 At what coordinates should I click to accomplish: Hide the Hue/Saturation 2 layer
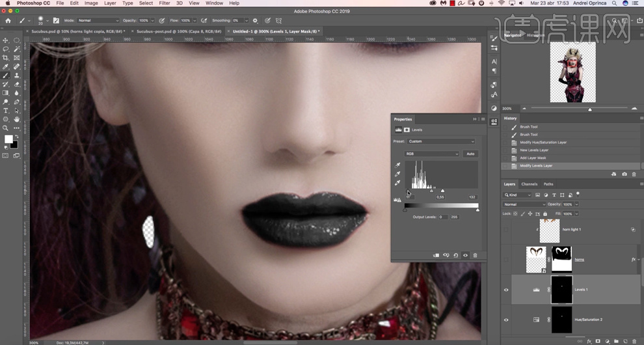(x=506, y=320)
